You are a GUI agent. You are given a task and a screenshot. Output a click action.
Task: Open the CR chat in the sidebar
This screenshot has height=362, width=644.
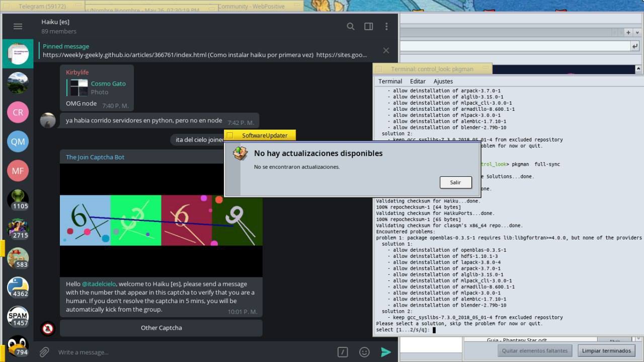(x=18, y=112)
